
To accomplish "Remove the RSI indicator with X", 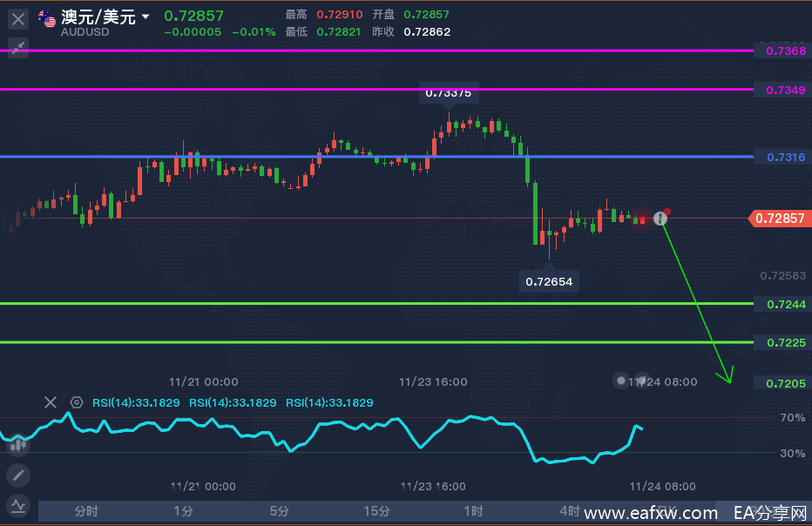I will (51, 402).
